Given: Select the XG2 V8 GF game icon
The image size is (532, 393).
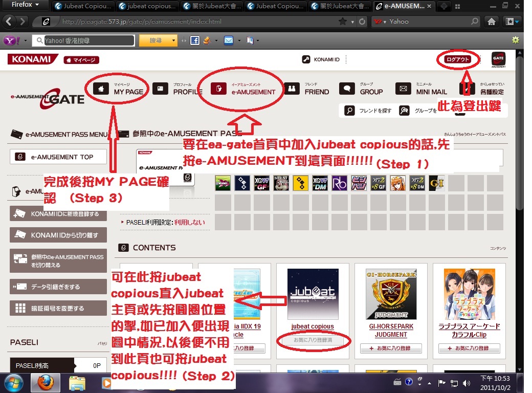Looking at the screenshot, I should 379,183.
